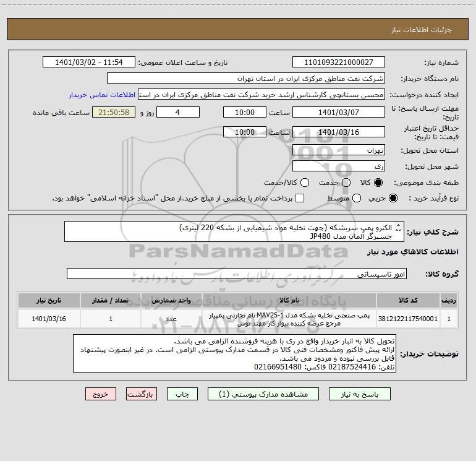
Task: Click the تاریخ نیاز column header
Action: pos(49,300)
